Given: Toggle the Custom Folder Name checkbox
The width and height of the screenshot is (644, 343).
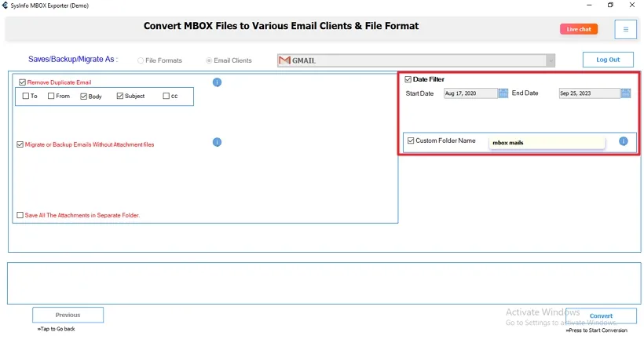Looking at the screenshot, I should click(x=411, y=140).
